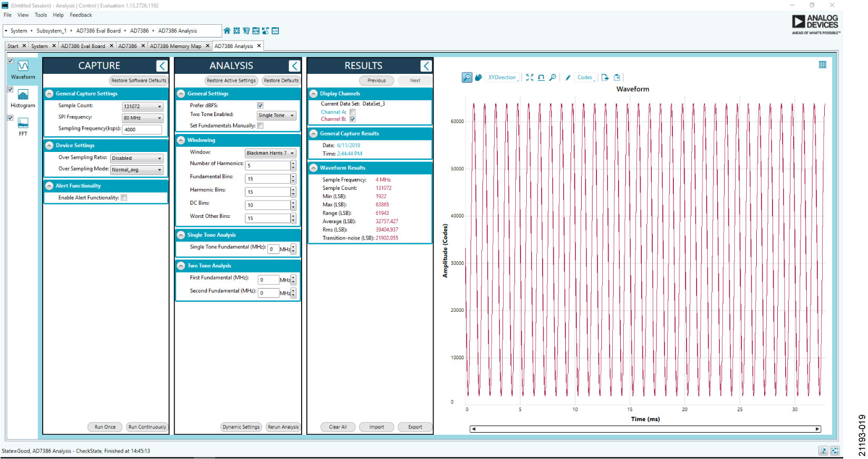Open the Histogram view icon
Screen dimensions: 868x459
tap(23, 95)
